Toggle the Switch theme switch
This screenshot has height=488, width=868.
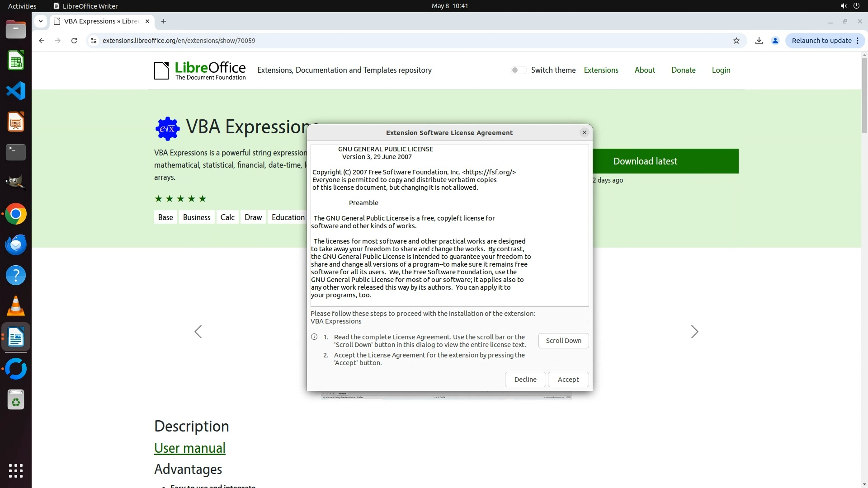pyautogui.click(x=519, y=70)
